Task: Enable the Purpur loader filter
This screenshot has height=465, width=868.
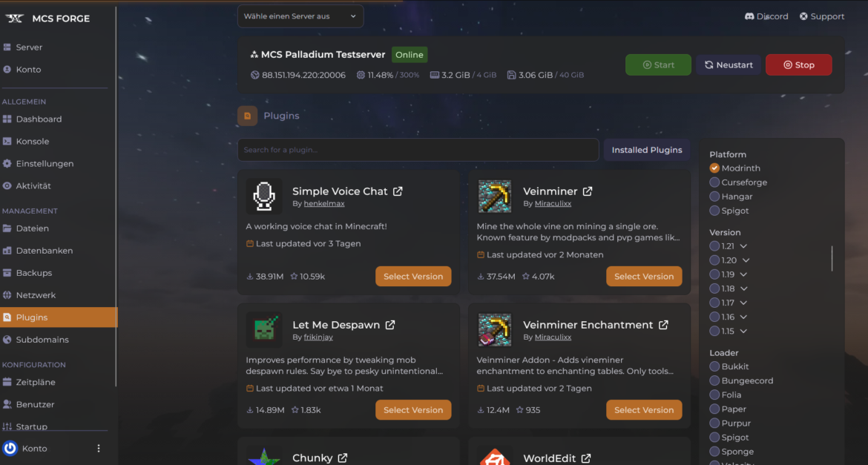Action: coord(714,423)
